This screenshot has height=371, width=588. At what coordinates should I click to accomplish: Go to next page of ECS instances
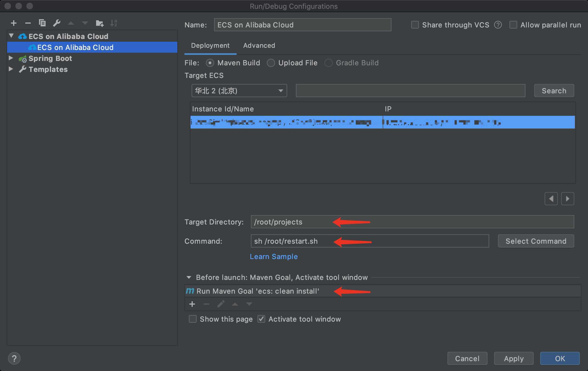coord(567,198)
